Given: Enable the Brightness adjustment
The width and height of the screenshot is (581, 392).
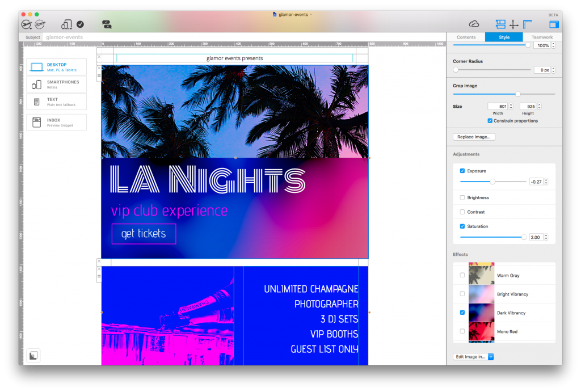Looking at the screenshot, I should tap(462, 197).
